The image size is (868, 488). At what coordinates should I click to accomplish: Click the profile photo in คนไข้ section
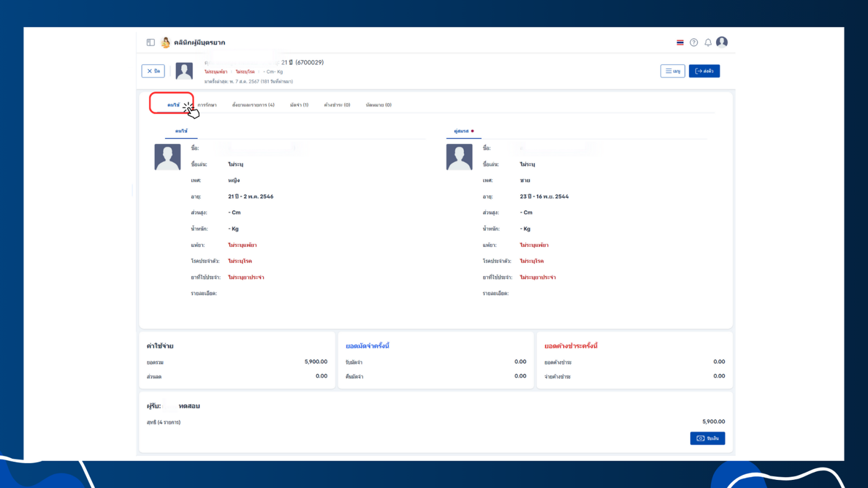click(167, 157)
